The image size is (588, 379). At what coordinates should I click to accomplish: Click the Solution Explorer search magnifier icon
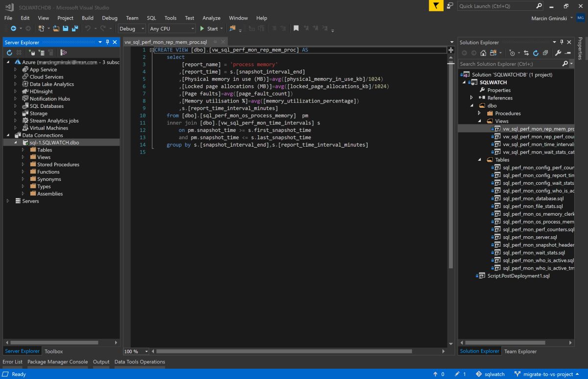pyautogui.click(x=565, y=64)
